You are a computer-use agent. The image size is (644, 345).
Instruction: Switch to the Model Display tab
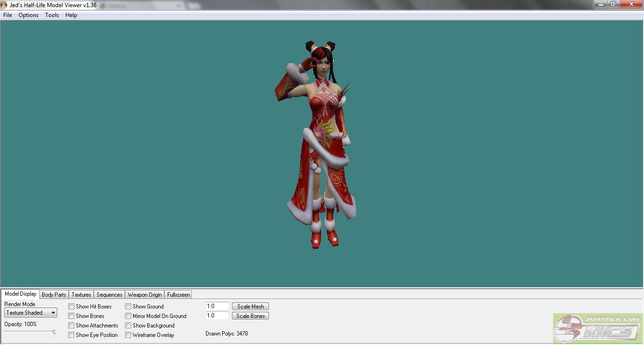(20, 294)
